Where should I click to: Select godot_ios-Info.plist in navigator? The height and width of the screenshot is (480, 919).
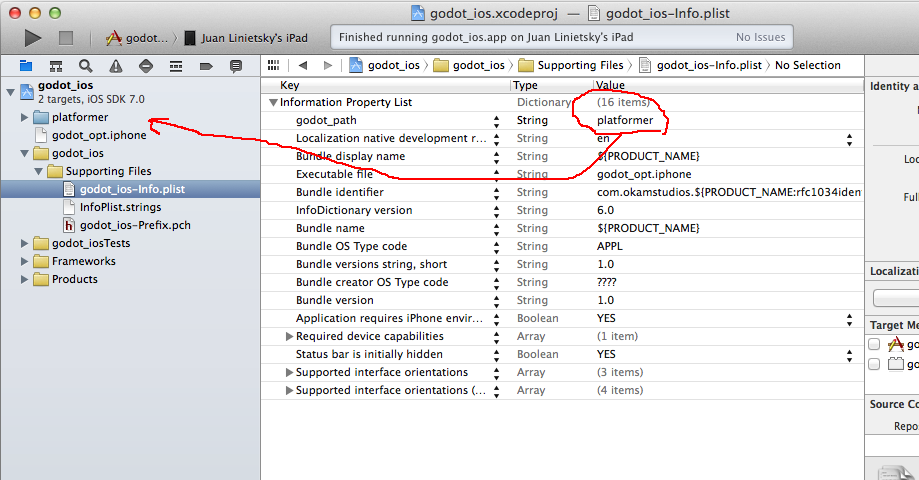(132, 189)
